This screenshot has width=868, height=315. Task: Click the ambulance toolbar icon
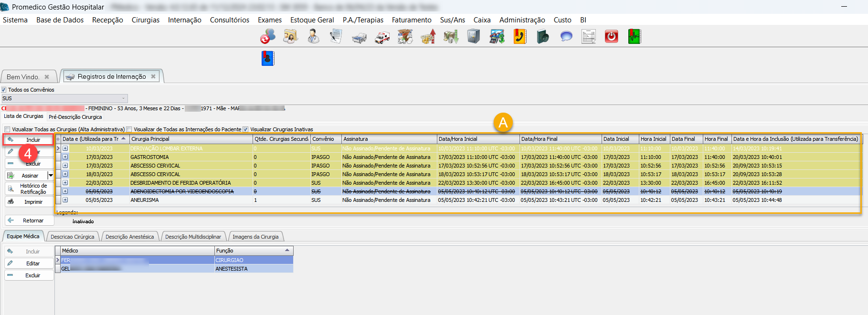coord(382,37)
